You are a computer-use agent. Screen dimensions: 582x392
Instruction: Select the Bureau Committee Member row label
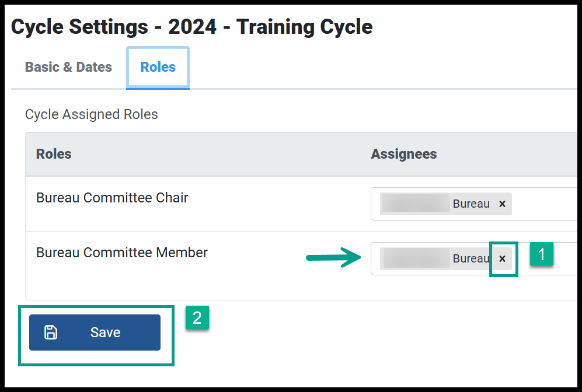coord(122,253)
